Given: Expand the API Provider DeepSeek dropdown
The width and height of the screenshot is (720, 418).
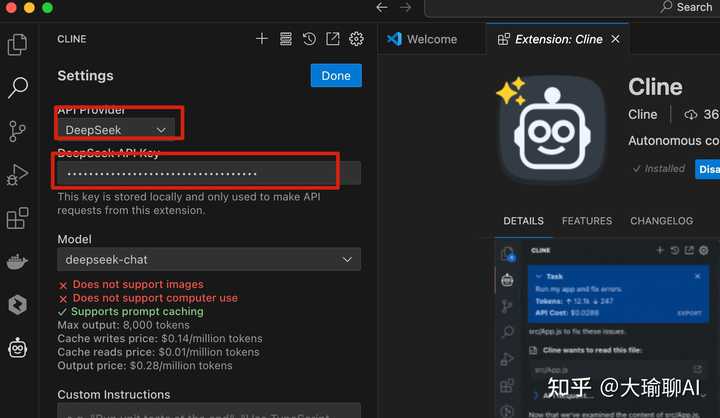Looking at the screenshot, I should [116, 130].
